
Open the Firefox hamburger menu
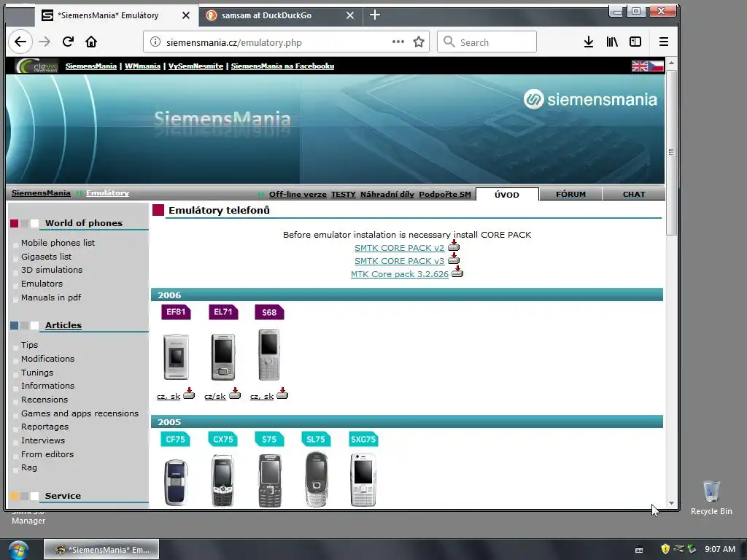pyautogui.click(x=664, y=42)
